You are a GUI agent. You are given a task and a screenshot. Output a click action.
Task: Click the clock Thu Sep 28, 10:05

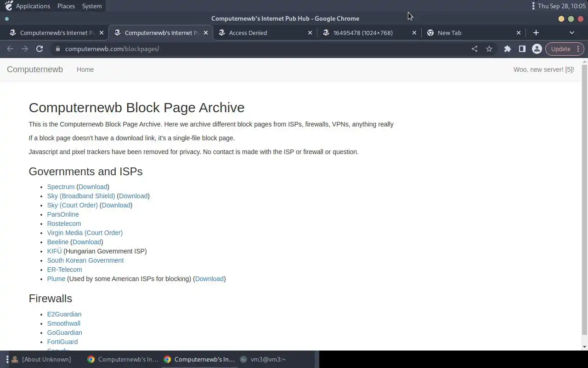tap(562, 6)
